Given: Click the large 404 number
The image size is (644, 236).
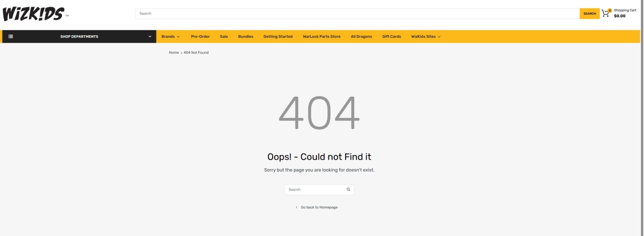Looking at the screenshot, I should 319,113.
